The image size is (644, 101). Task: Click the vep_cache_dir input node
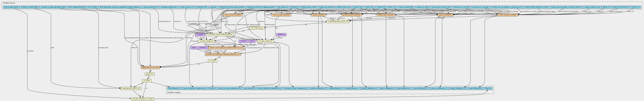click(x=283, y=7)
